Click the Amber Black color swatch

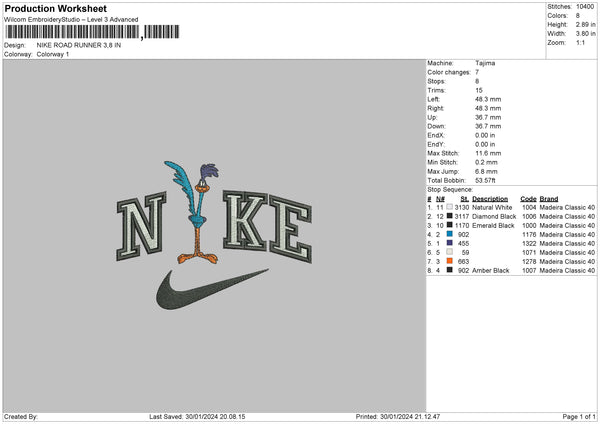[x=450, y=270]
